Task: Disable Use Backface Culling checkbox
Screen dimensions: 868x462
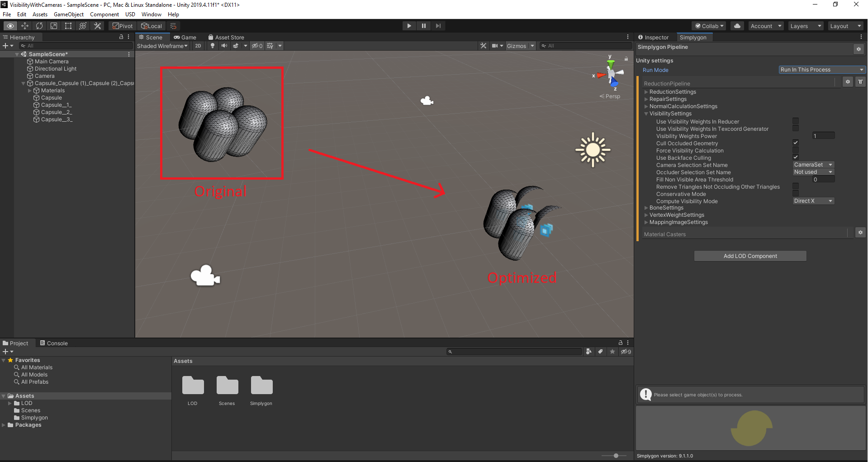Action: tap(796, 157)
